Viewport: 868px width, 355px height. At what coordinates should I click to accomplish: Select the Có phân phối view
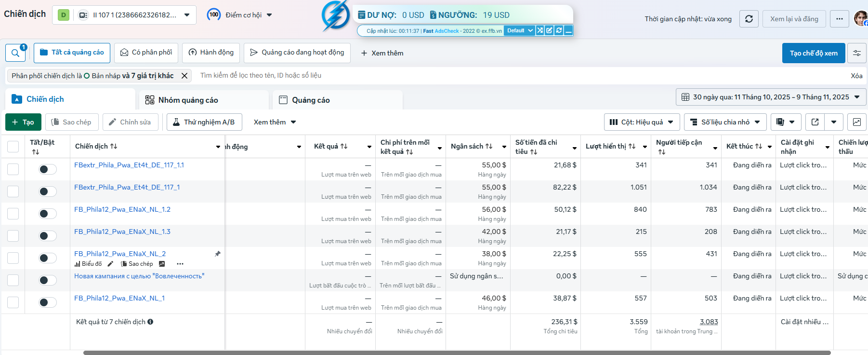tap(146, 53)
